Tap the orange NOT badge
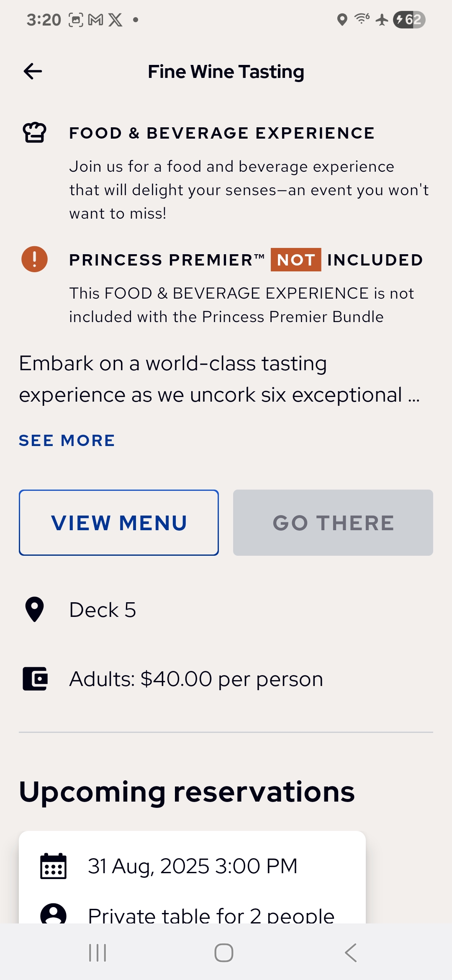 pyautogui.click(x=296, y=260)
